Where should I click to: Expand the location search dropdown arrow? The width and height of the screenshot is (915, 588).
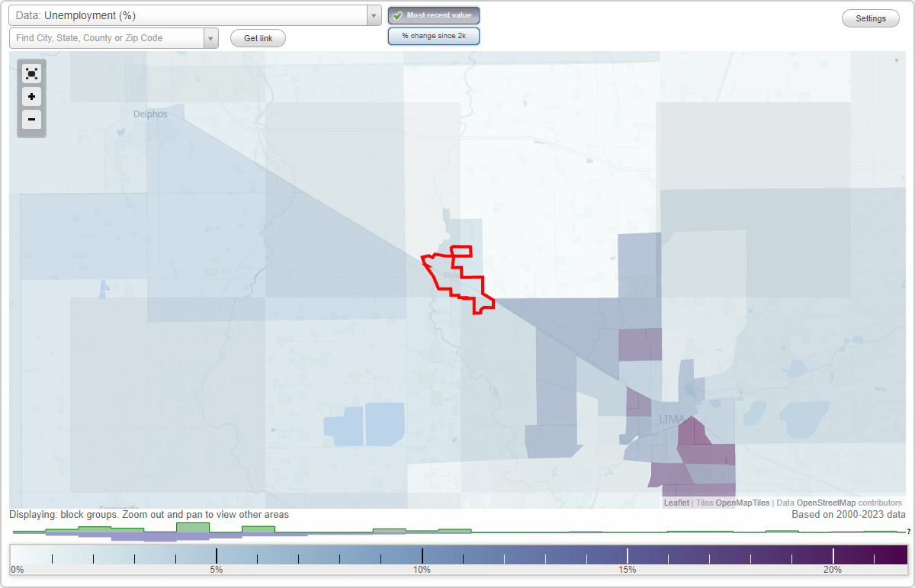pyautogui.click(x=211, y=37)
